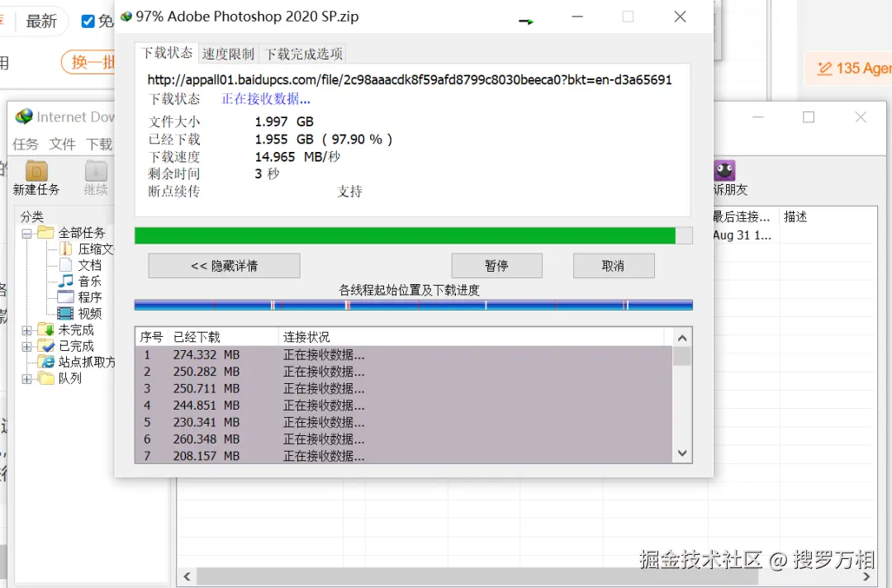
Task: Select the Documents (文档) category icon
Action: click(x=66, y=264)
